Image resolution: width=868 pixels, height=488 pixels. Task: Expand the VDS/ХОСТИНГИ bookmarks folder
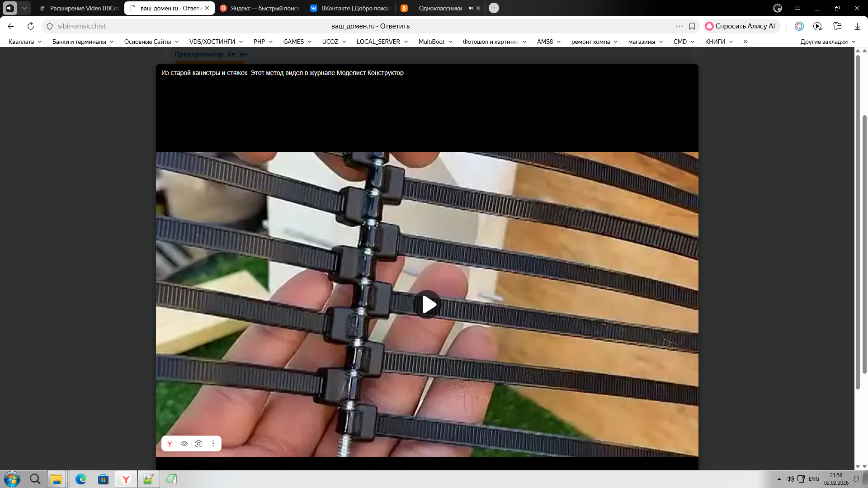coord(216,42)
